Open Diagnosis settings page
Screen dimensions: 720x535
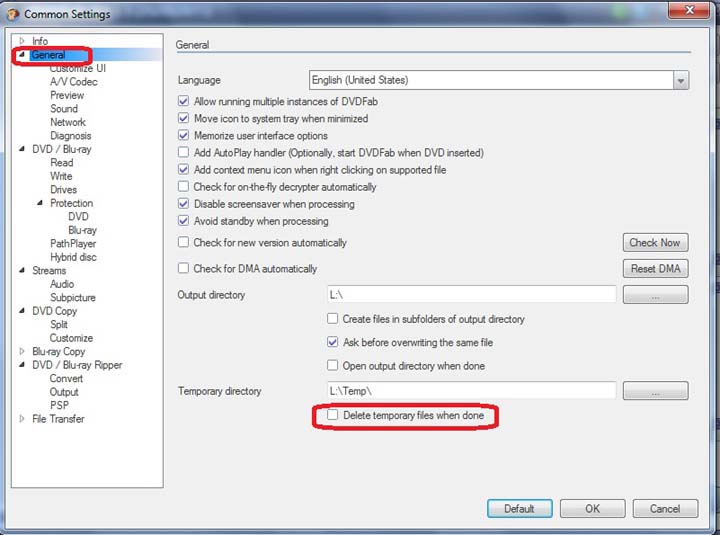[71, 136]
